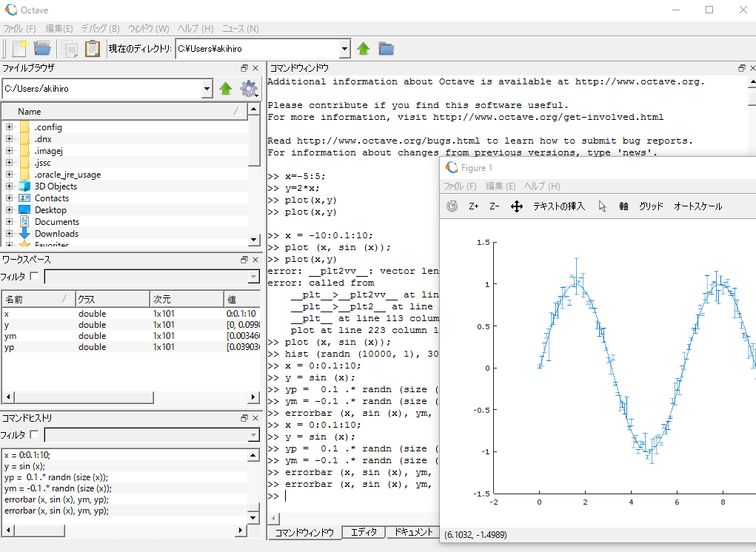Select the rotate tool in Figure 1

click(x=452, y=206)
